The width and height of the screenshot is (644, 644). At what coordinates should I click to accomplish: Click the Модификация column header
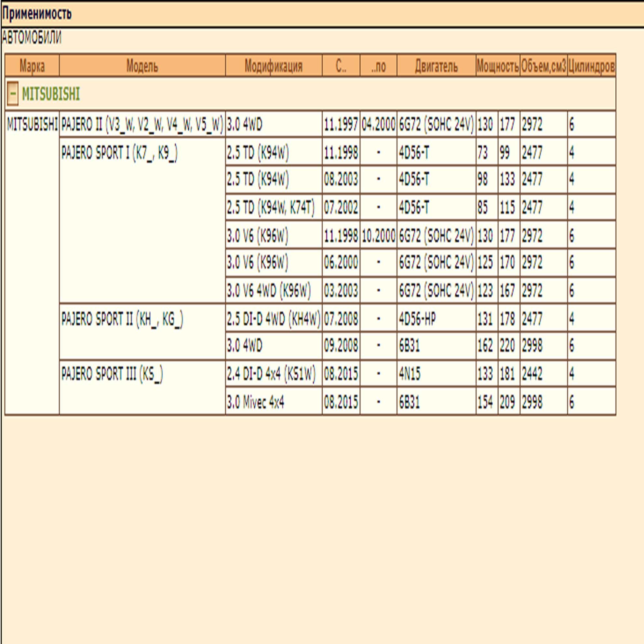pos(274,66)
